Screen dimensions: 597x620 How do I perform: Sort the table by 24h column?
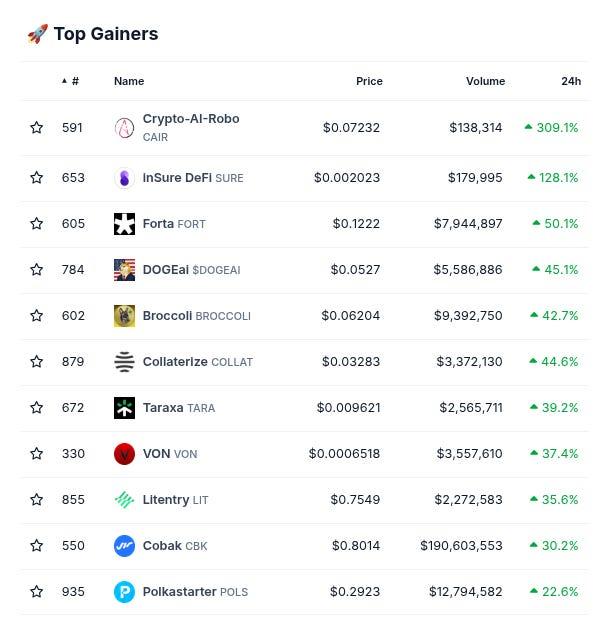coord(571,81)
